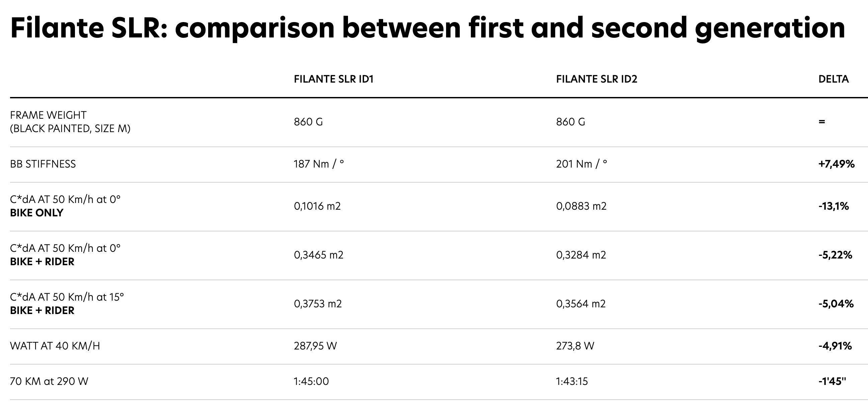
Task: Select the 0,3564 m2 value
Action: (x=581, y=304)
